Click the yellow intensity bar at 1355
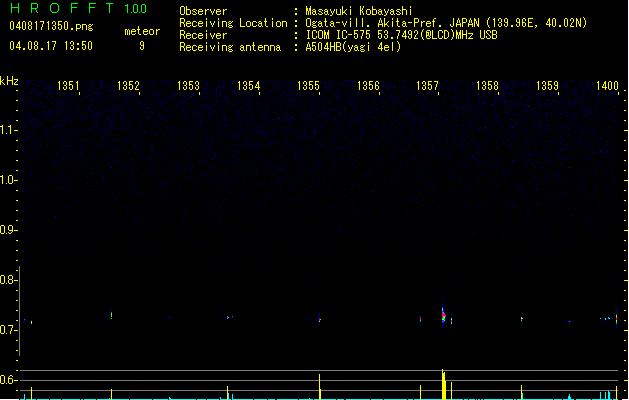The image size is (629, 400). 320,387
